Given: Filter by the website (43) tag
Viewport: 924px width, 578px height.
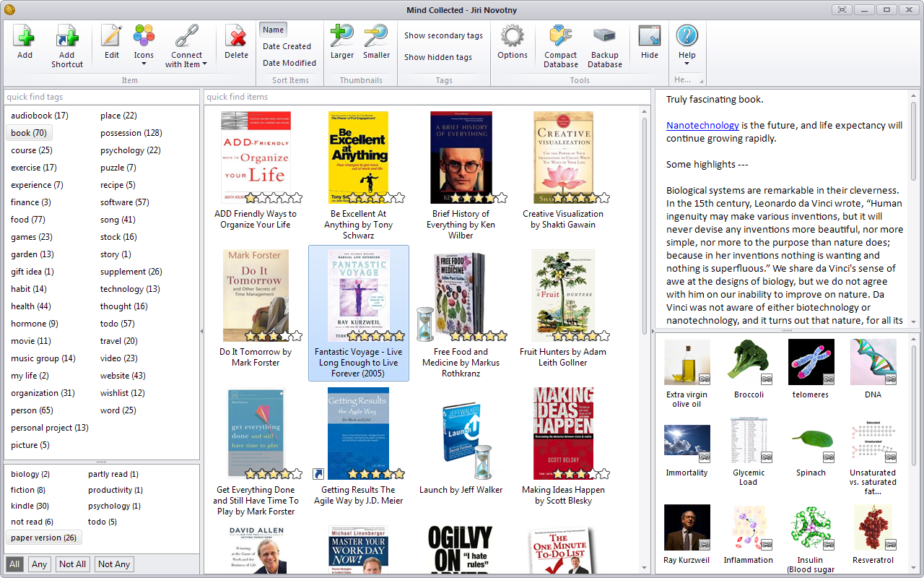Looking at the screenshot, I should pyautogui.click(x=123, y=376).
